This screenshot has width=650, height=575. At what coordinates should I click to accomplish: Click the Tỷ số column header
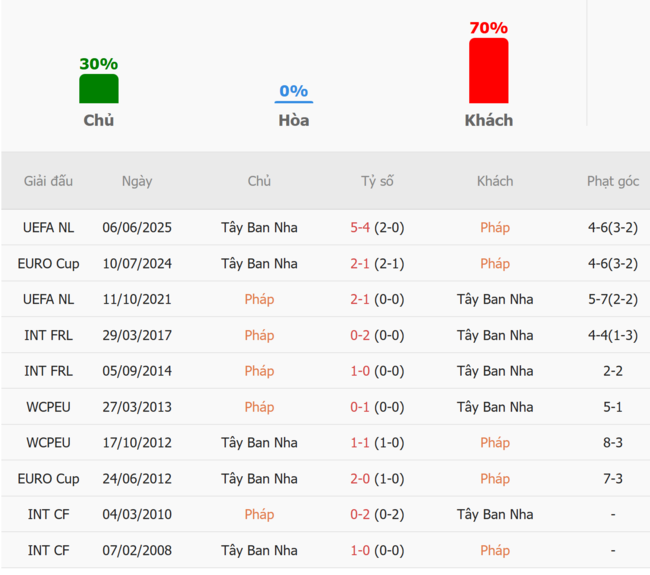click(x=377, y=181)
